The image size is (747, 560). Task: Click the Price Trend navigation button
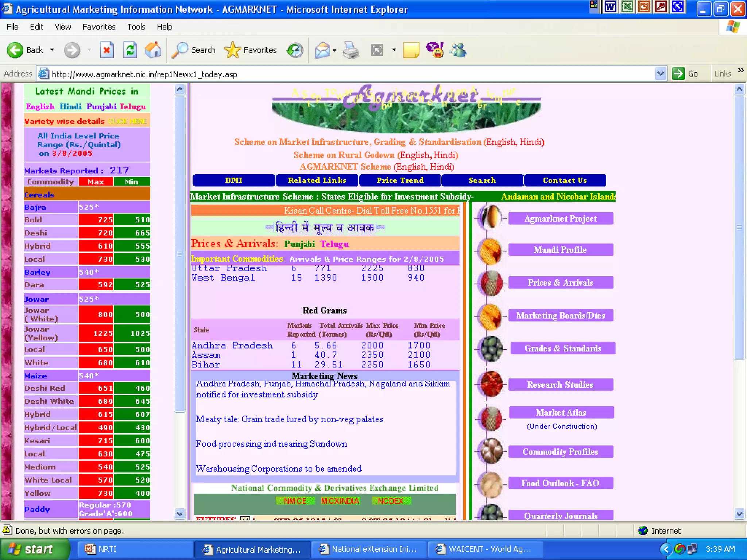400,180
